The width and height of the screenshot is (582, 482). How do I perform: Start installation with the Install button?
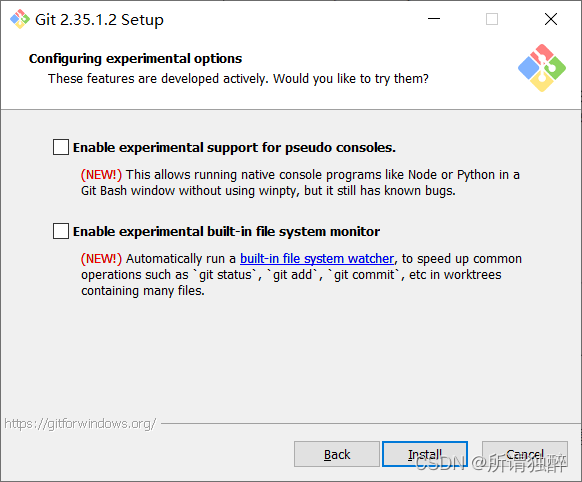point(425,454)
